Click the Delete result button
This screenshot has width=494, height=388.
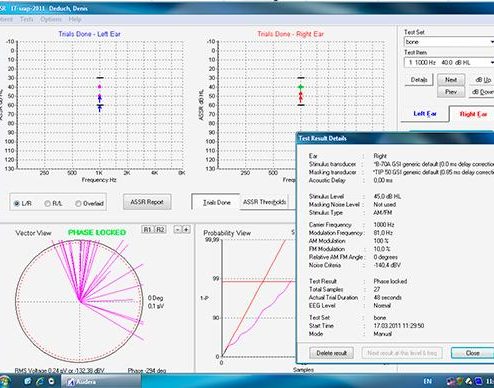click(x=331, y=353)
